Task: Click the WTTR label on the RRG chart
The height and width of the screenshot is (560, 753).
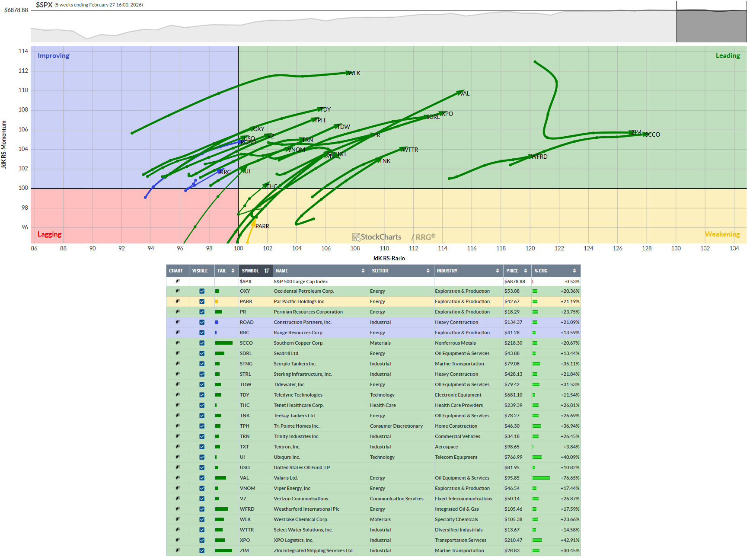Action: pyautogui.click(x=410, y=150)
